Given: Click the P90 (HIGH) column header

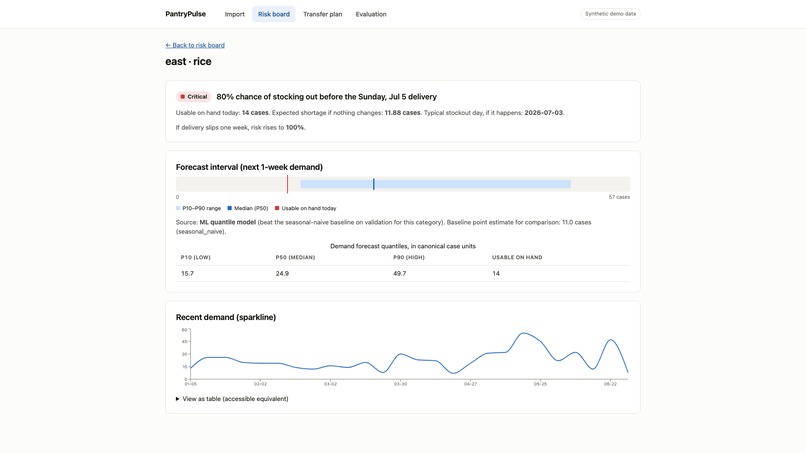Looking at the screenshot, I should [409, 258].
